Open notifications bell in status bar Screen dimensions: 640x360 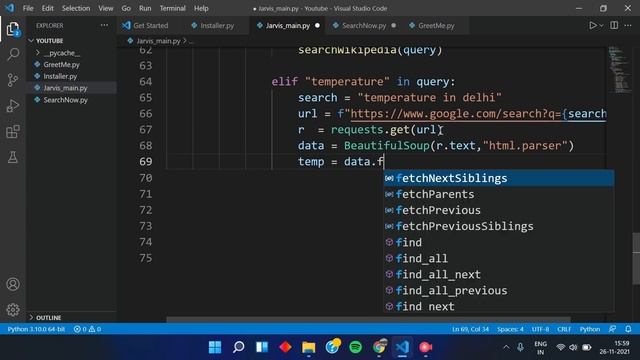click(x=628, y=329)
